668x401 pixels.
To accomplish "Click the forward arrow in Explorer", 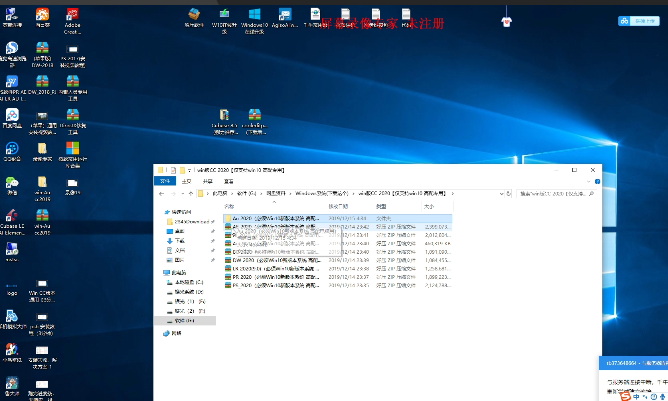I will (173, 193).
